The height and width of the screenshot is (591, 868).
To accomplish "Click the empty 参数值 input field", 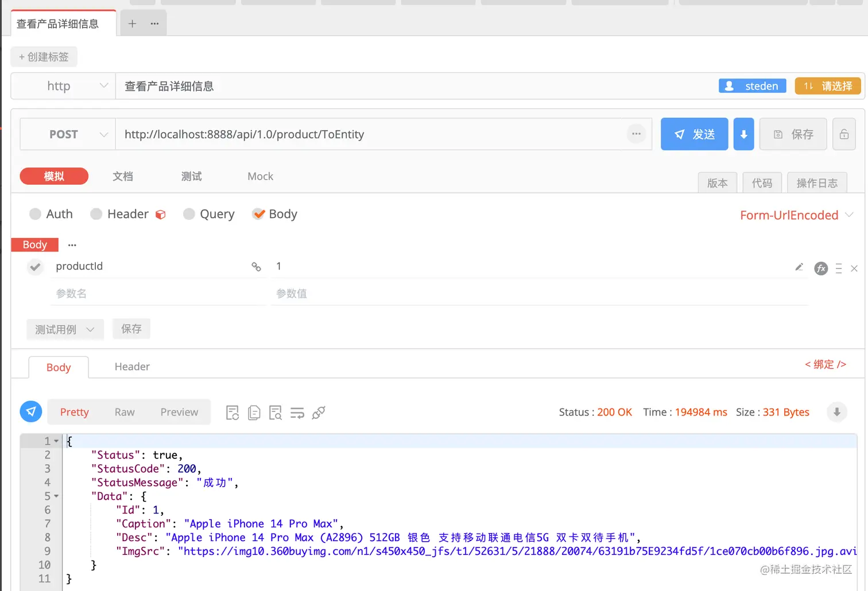I will 540,294.
